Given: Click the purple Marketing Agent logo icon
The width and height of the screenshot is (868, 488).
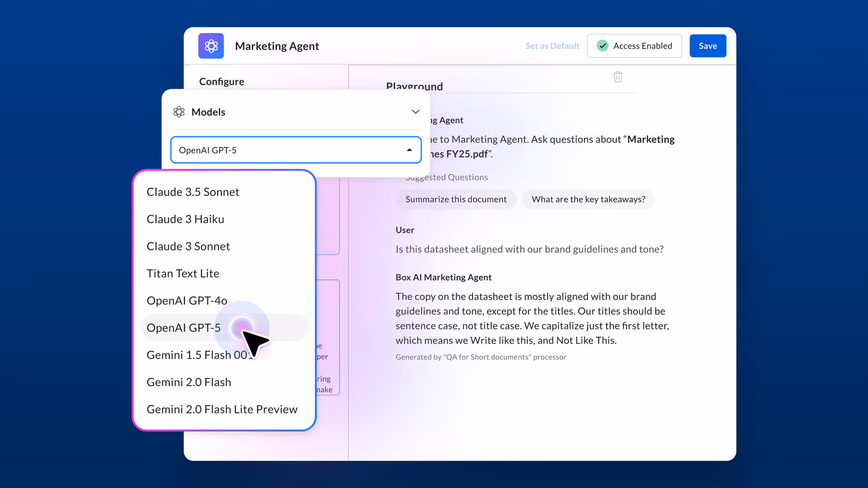Looking at the screenshot, I should click(211, 46).
